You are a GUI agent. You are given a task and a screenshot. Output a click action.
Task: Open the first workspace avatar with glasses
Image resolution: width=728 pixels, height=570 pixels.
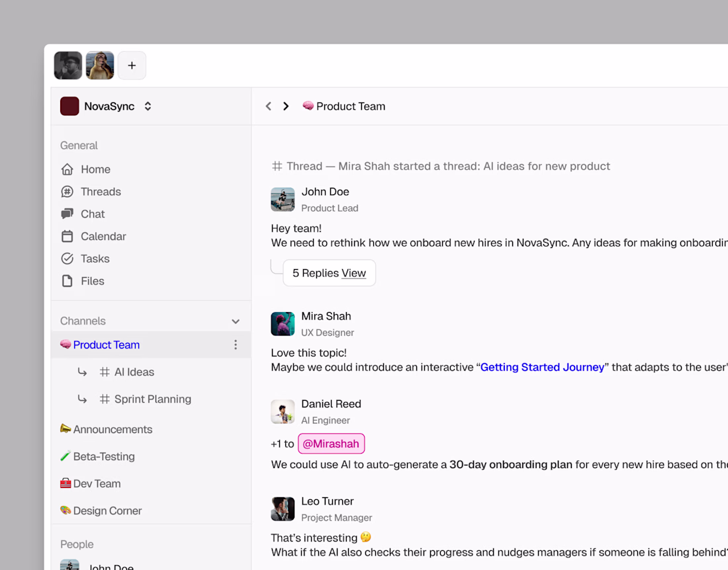point(68,65)
